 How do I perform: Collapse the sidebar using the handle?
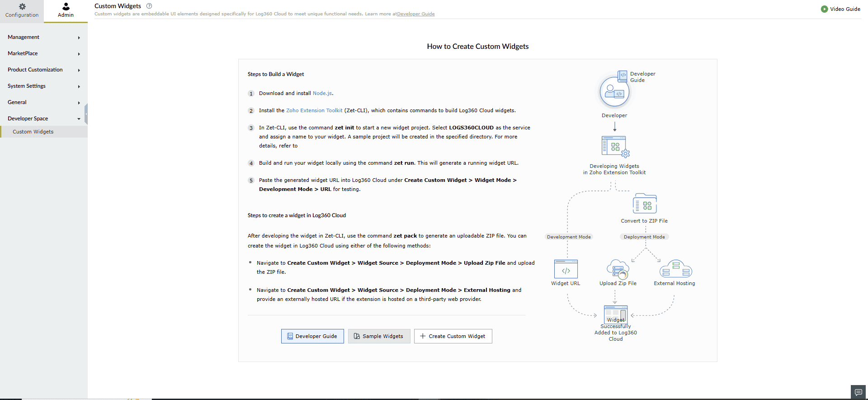(x=86, y=114)
